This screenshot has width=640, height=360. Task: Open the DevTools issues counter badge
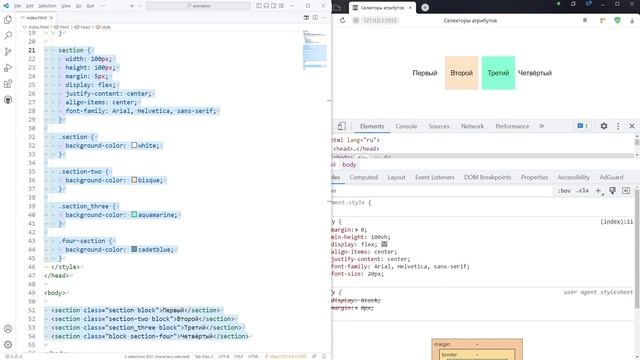(x=582, y=126)
